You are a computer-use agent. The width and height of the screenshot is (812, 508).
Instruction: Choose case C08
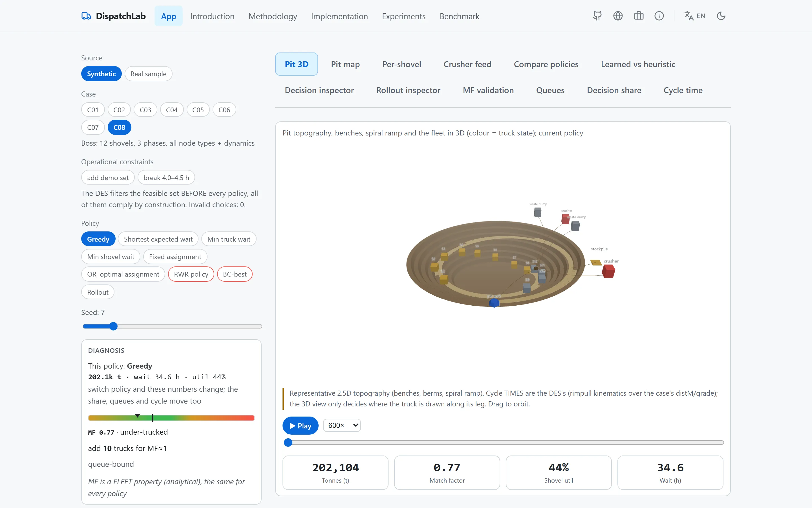tap(119, 127)
